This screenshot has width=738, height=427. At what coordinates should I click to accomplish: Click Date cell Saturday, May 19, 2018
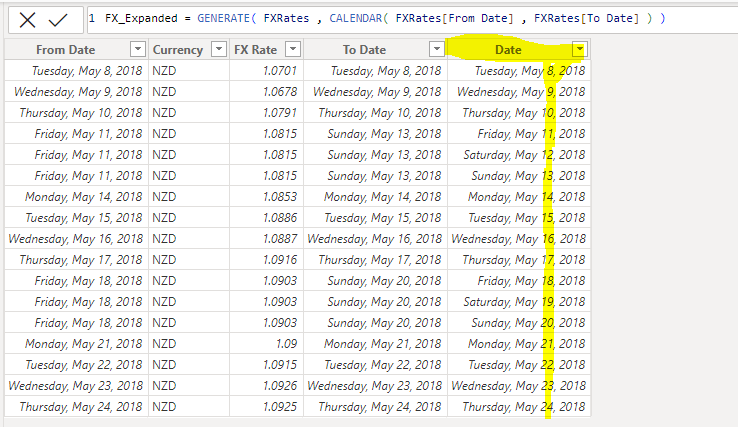click(x=519, y=301)
